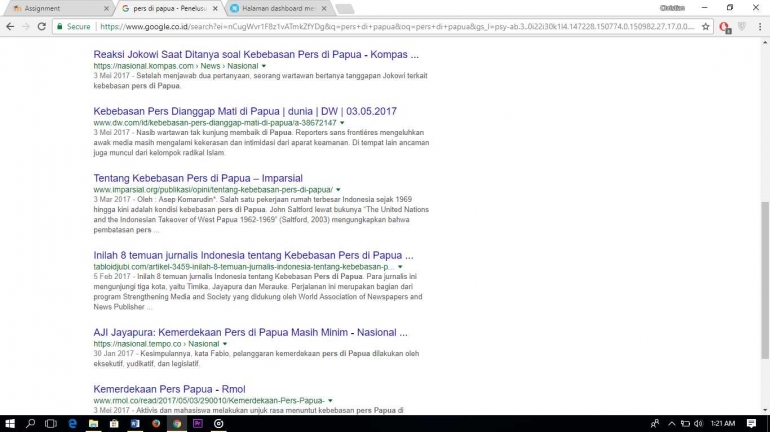This screenshot has height=432, width=770.
Task: Click the tabloidjubi.com green URL text
Action: [244, 267]
